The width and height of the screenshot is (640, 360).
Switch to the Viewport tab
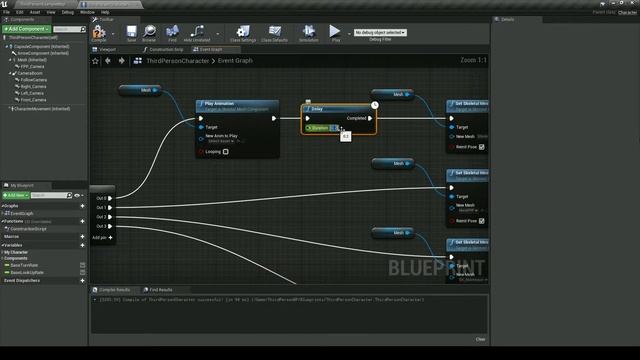click(x=104, y=49)
